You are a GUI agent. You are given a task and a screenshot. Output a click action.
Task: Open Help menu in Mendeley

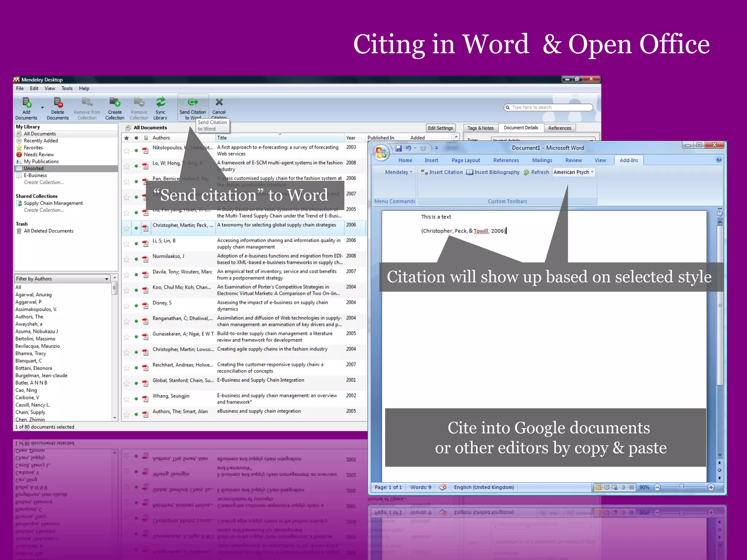(84, 88)
